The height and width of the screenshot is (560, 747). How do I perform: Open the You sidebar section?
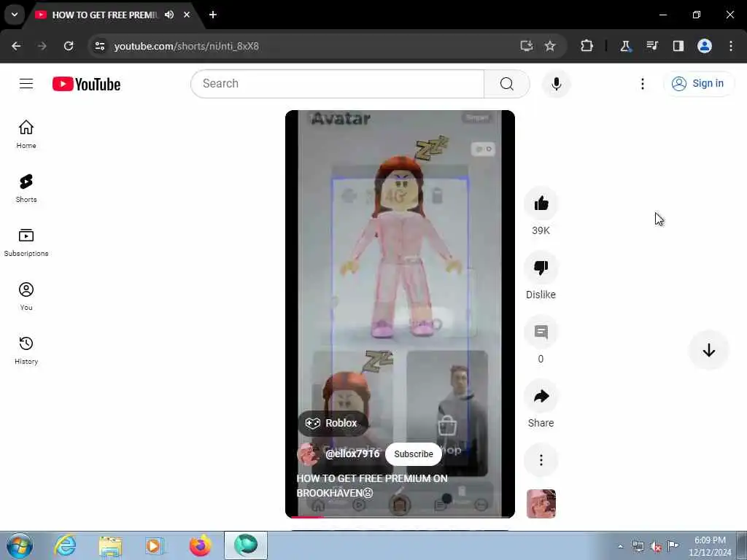coord(26,296)
